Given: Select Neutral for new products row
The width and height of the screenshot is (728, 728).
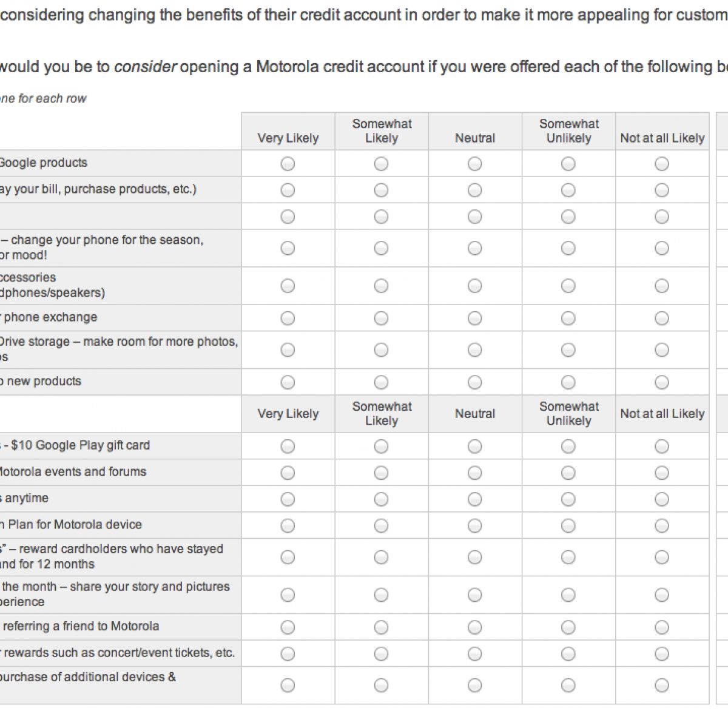Looking at the screenshot, I should pyautogui.click(x=475, y=382).
